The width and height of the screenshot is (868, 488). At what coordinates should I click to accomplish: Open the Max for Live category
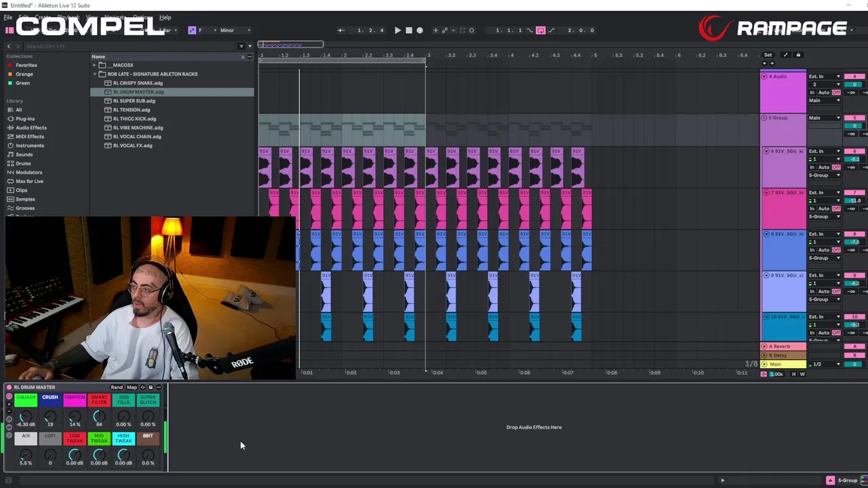point(29,181)
